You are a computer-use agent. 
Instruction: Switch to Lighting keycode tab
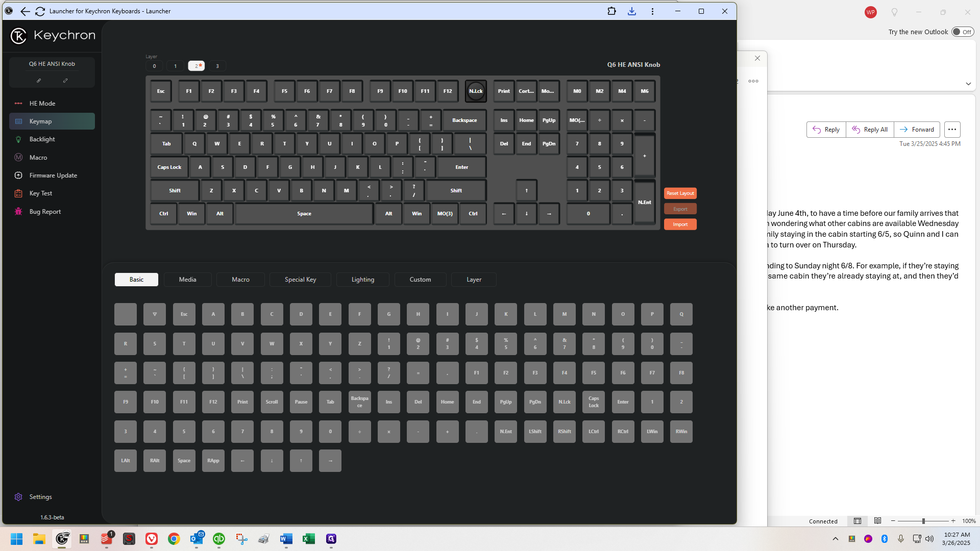point(362,280)
